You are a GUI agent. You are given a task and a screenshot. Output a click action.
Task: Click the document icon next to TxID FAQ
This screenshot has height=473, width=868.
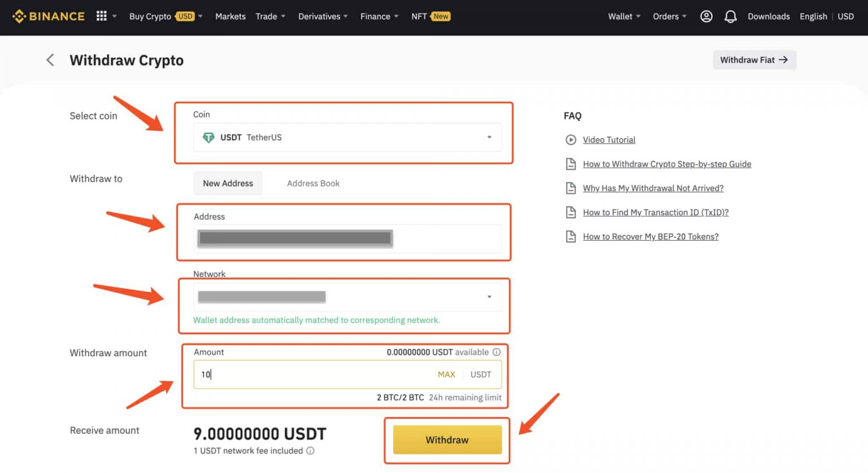click(571, 212)
